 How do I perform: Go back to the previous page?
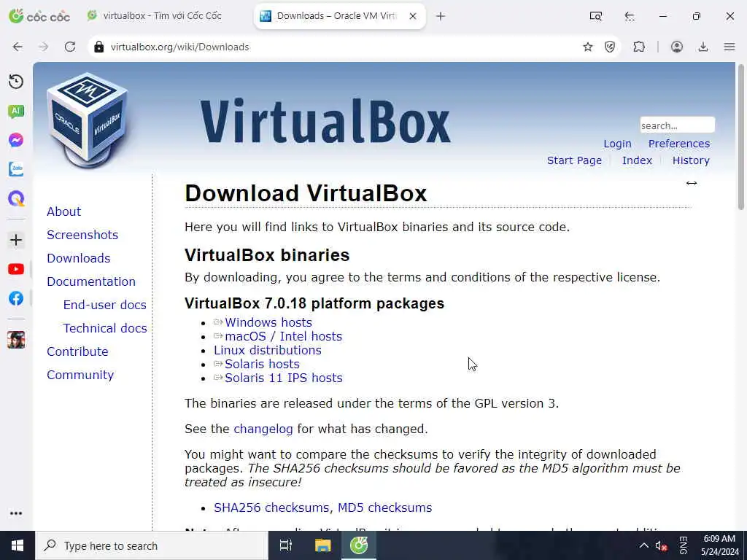tap(18, 47)
